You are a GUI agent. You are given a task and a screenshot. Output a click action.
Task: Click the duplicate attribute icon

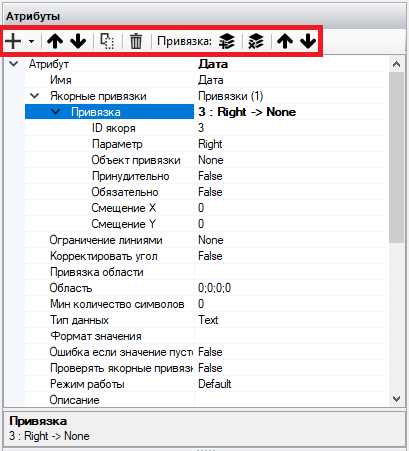pyautogui.click(x=107, y=41)
